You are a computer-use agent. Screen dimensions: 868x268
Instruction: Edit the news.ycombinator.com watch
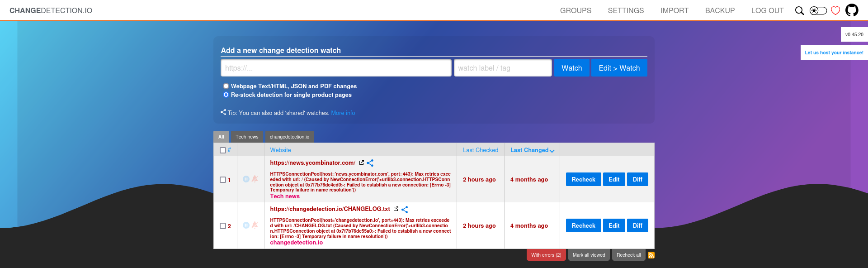(x=614, y=179)
